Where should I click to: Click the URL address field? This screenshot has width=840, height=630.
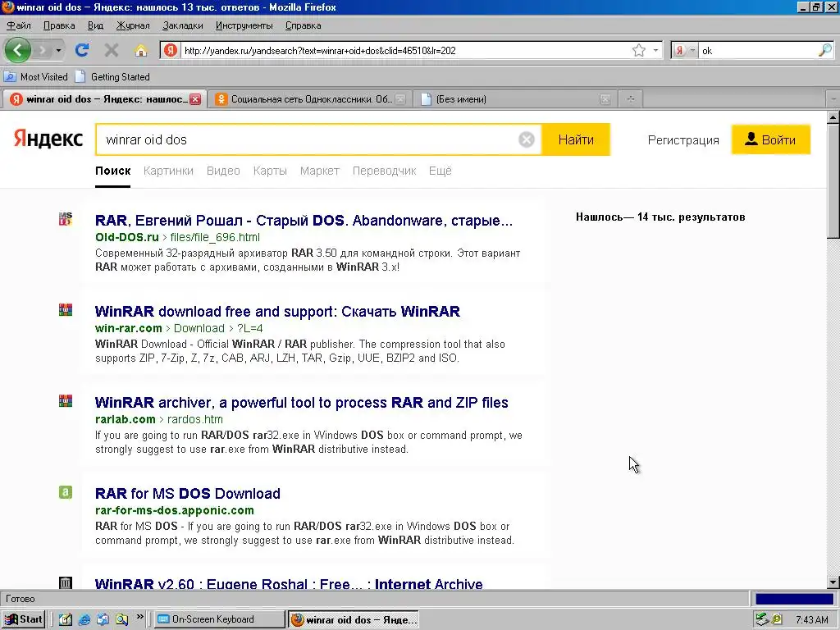point(404,50)
